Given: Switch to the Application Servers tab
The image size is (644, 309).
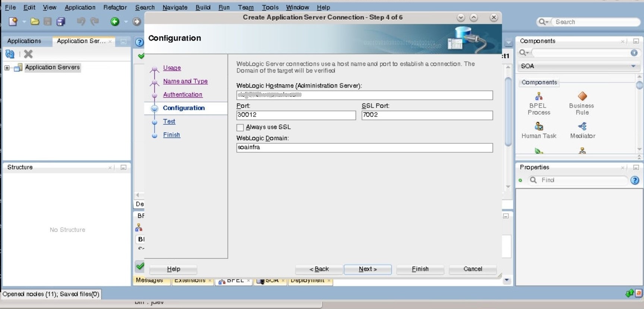Looking at the screenshot, I should (81, 41).
